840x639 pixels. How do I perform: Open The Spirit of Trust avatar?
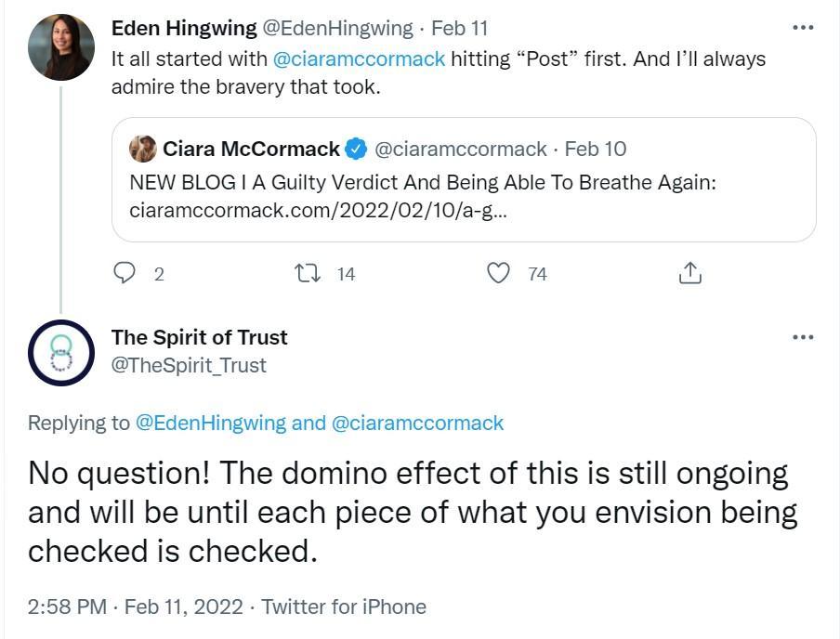click(60, 352)
